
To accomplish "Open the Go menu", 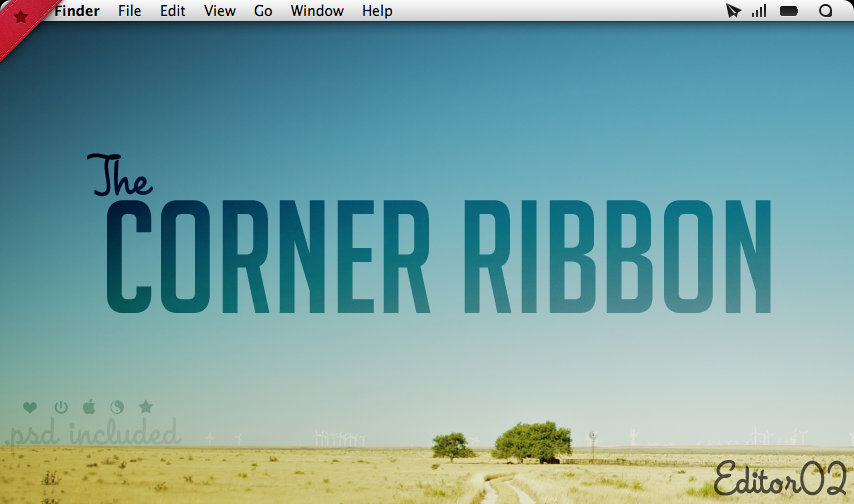I will coord(263,11).
